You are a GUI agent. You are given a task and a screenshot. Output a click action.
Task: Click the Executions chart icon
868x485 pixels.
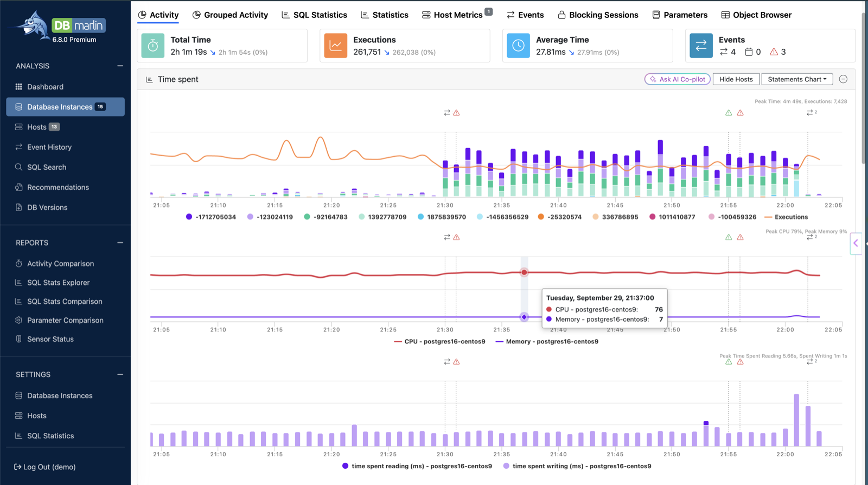[336, 46]
